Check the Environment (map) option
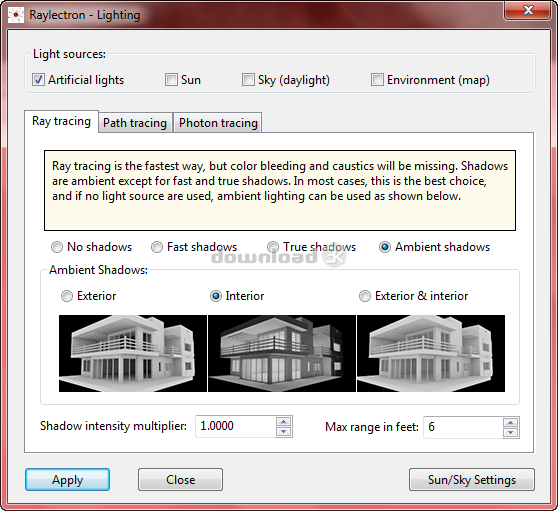The height and width of the screenshot is (511, 558). pyautogui.click(x=377, y=80)
